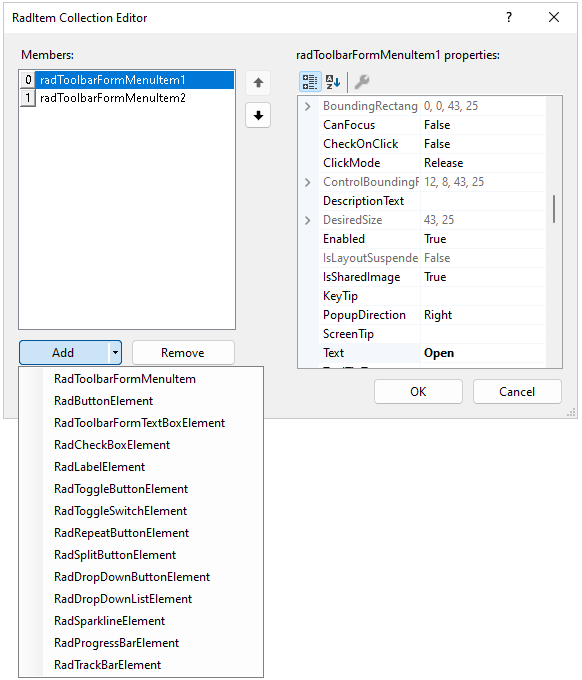Select the DescriptionText property name
Image resolution: width=582 pixels, height=680 pixels.
click(369, 201)
